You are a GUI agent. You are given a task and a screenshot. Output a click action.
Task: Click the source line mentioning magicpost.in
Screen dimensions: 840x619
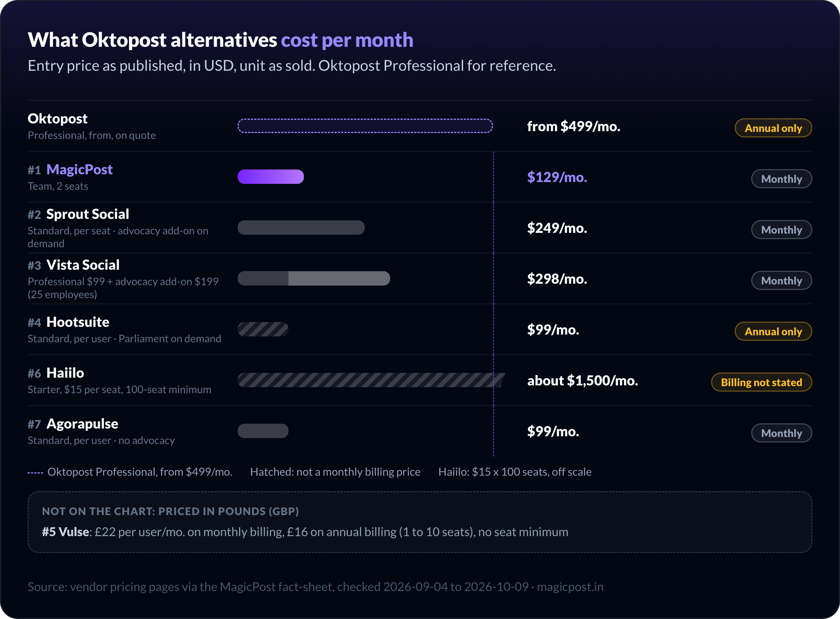pyautogui.click(x=315, y=587)
